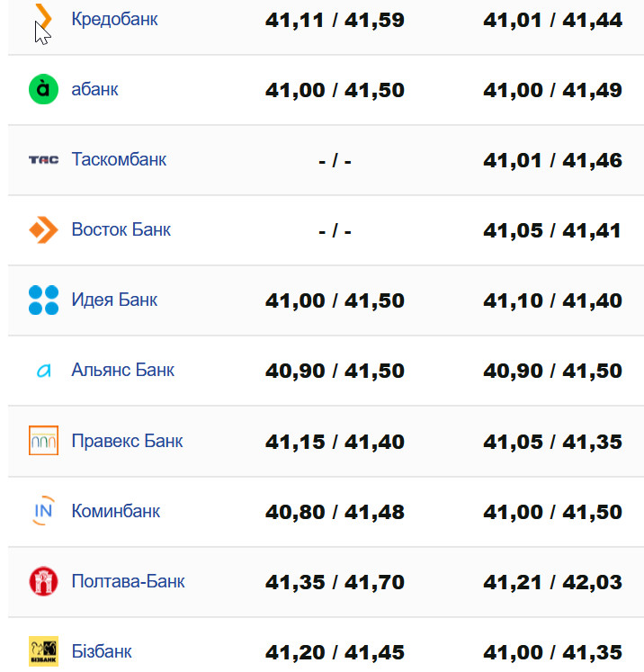Screen dimensions: 644x672
Task: Visit the Правекс Банк link
Action: pos(127,441)
